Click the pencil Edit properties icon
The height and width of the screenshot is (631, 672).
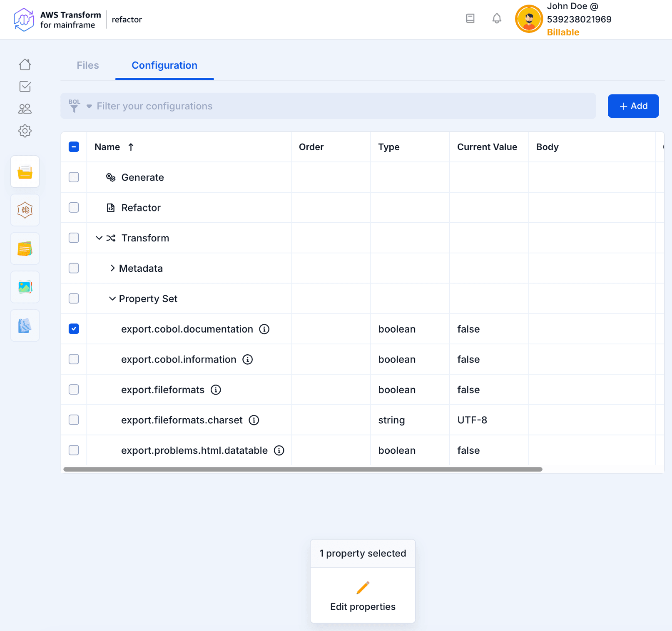pyautogui.click(x=363, y=588)
